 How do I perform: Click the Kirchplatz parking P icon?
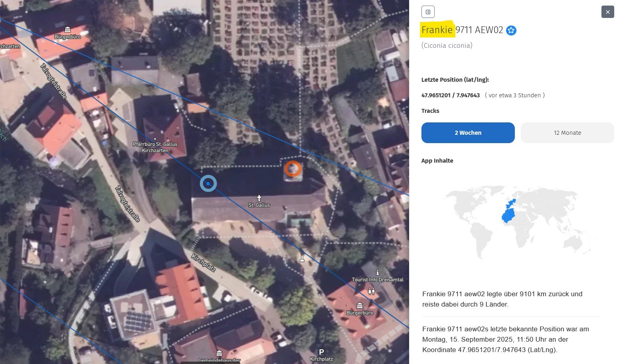point(321,352)
